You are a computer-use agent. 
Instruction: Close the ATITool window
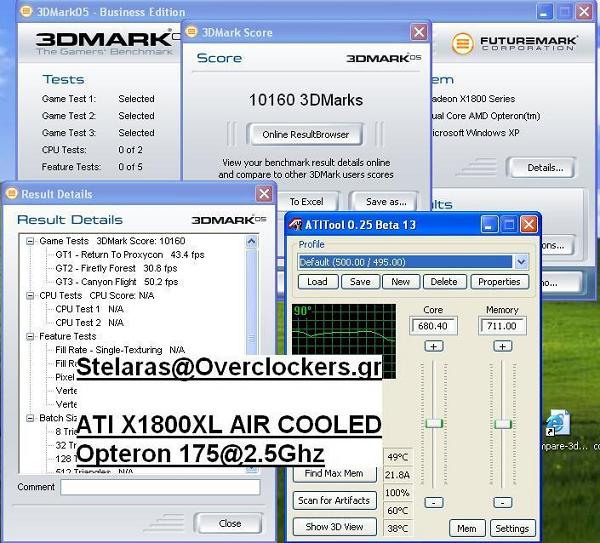pos(529,225)
